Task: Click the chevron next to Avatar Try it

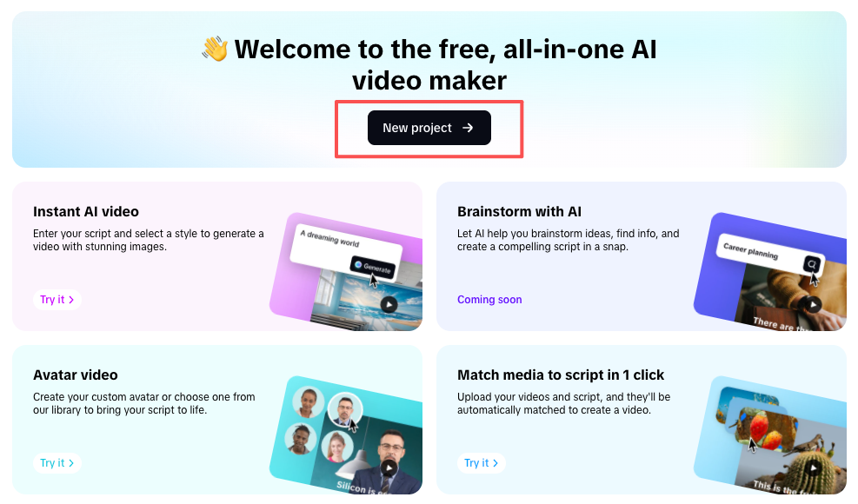Action: click(71, 463)
